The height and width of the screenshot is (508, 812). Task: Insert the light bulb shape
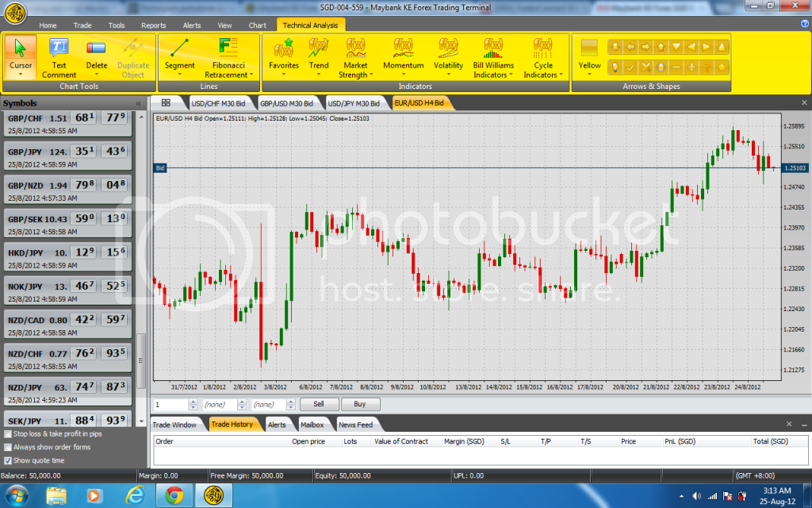615,67
